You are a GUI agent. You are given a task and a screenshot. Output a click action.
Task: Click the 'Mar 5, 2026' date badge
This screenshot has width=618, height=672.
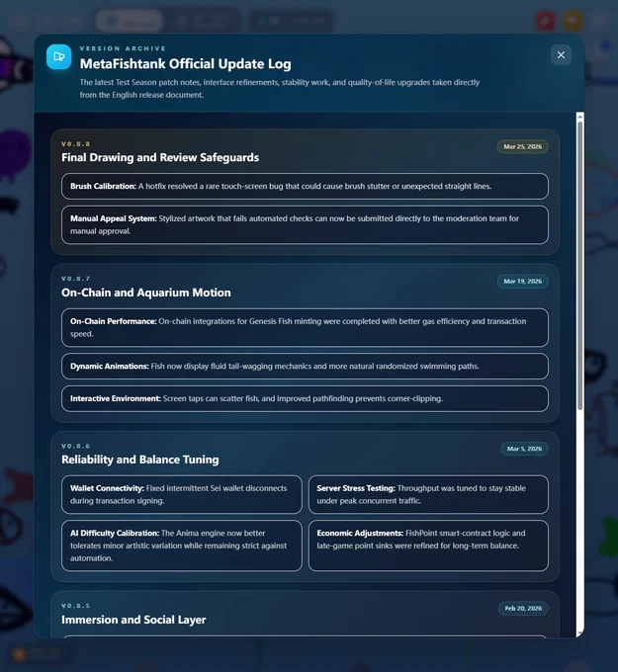tap(524, 449)
